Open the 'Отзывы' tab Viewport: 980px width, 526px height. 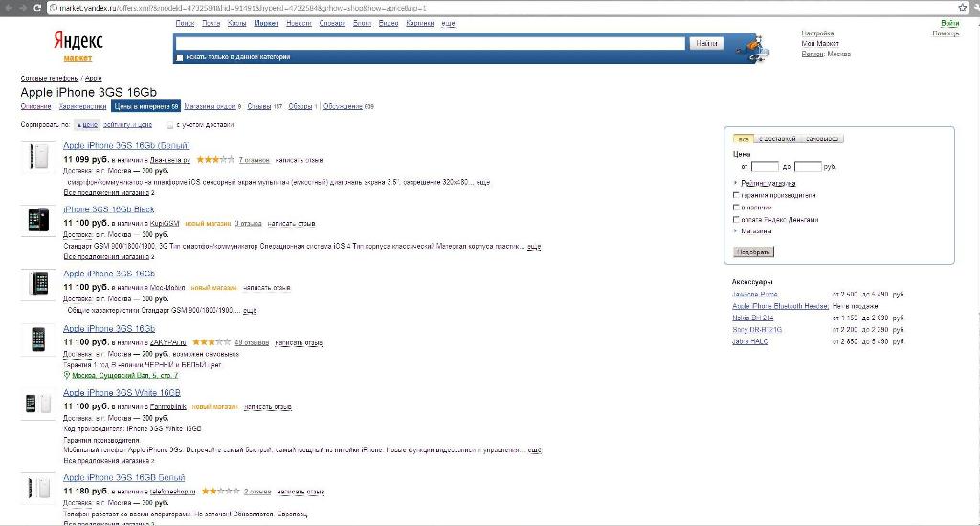258,106
